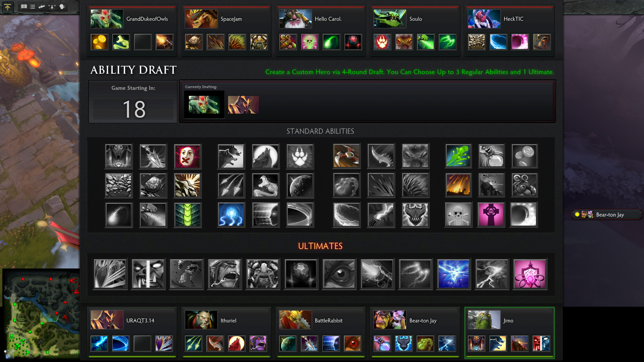Open the scoreboard list icon
Image resolution: width=644 pixels, height=362 pixels.
pos(33,6)
